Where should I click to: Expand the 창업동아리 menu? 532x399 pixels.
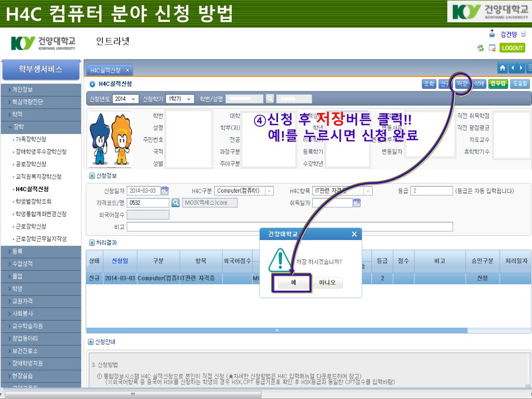(41, 338)
